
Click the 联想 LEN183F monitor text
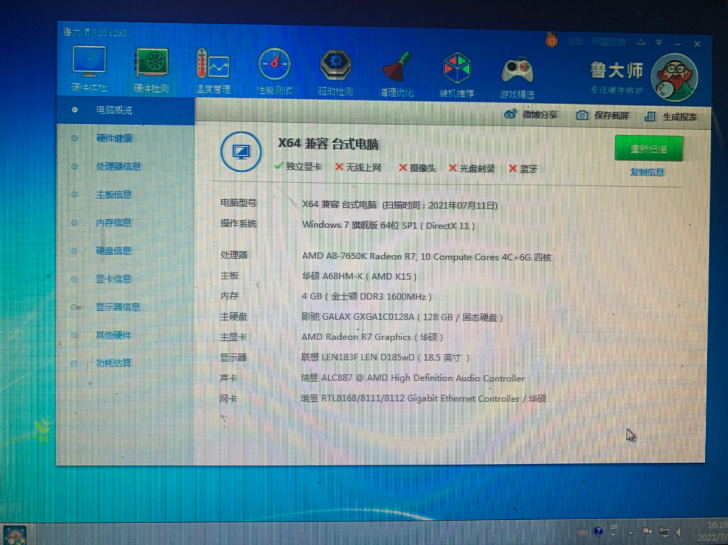coord(385,357)
